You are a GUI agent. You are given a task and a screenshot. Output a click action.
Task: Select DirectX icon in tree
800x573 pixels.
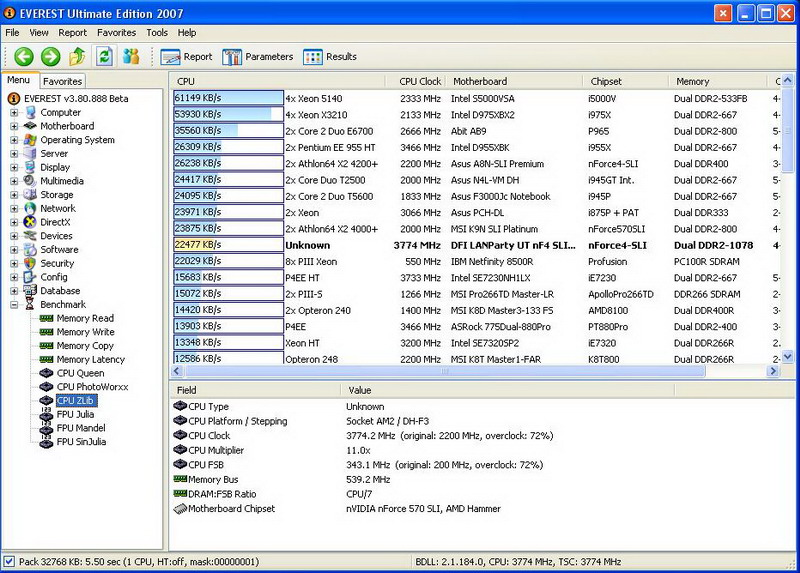(31, 222)
